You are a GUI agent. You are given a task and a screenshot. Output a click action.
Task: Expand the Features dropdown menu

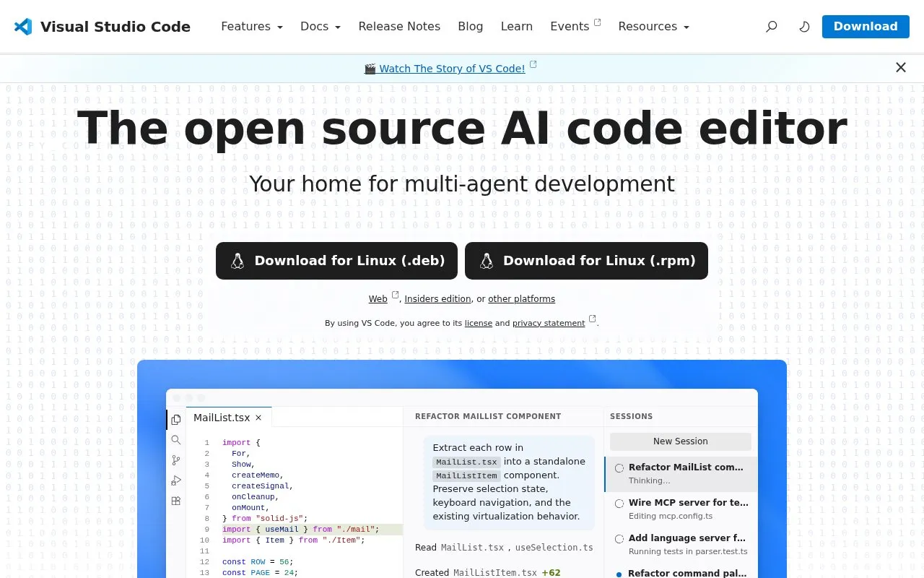(x=252, y=27)
